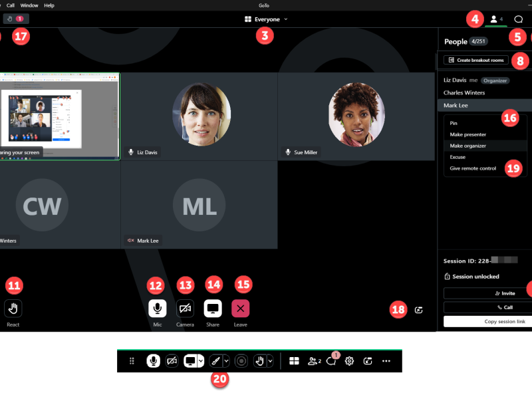This screenshot has height=399, width=532.
Task: Select Mark Lee in the People list
Action: [x=485, y=106]
